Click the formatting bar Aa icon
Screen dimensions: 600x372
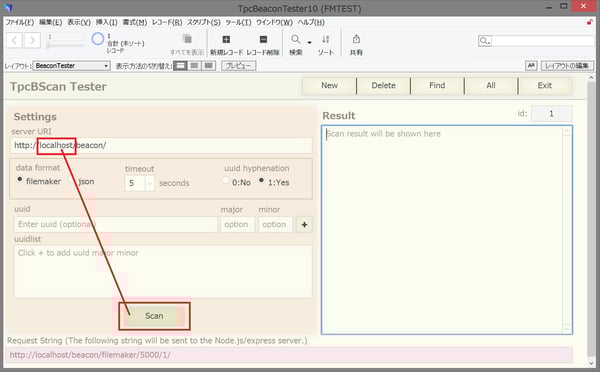pyautogui.click(x=531, y=66)
